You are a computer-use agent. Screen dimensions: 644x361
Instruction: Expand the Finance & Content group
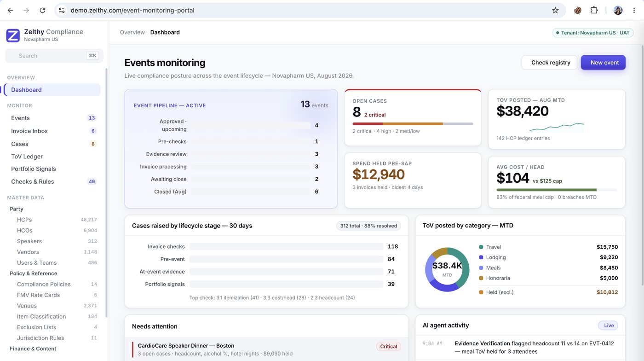33,349
